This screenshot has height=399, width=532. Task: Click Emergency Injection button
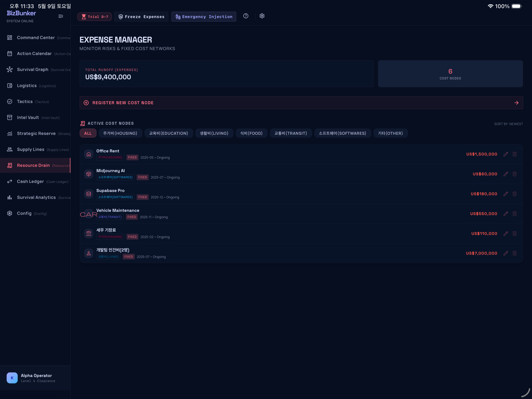204,17
